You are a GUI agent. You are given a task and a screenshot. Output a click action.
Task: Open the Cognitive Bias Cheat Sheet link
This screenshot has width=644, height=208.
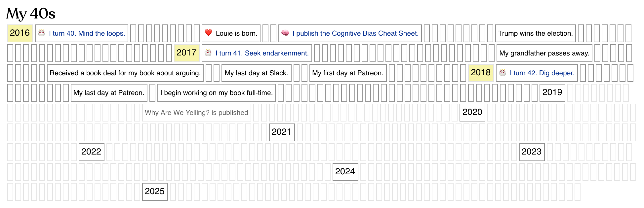pos(355,33)
